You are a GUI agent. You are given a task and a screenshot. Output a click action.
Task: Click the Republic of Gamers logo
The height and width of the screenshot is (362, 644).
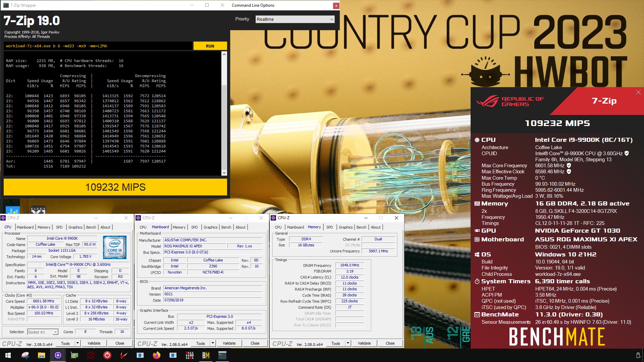pyautogui.click(x=510, y=101)
